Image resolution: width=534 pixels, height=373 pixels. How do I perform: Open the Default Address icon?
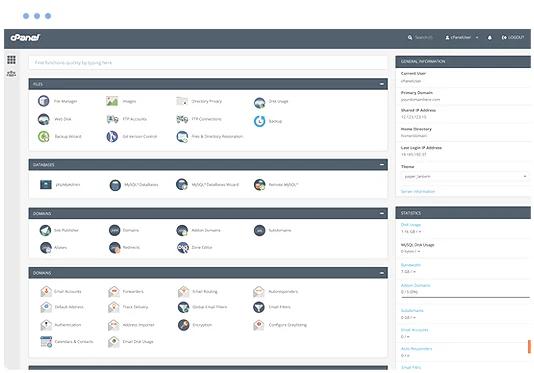pyautogui.click(x=46, y=307)
